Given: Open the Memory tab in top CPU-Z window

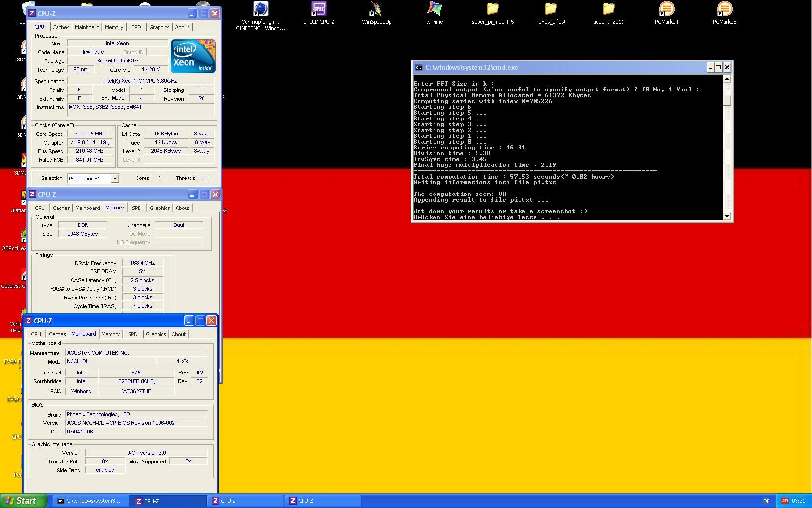Looking at the screenshot, I should [114, 27].
